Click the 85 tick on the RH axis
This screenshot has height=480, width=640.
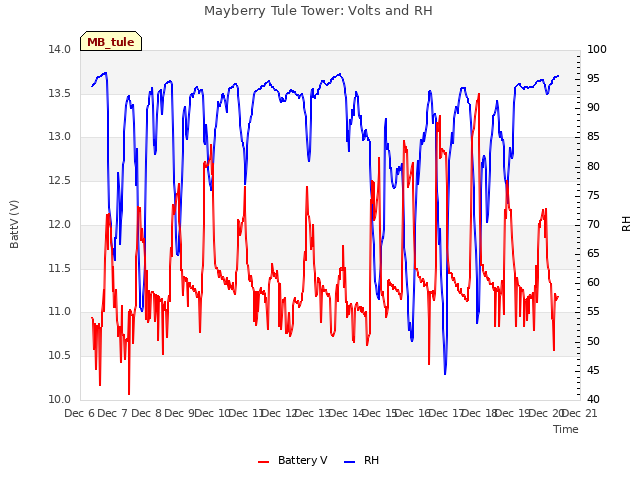pos(593,137)
